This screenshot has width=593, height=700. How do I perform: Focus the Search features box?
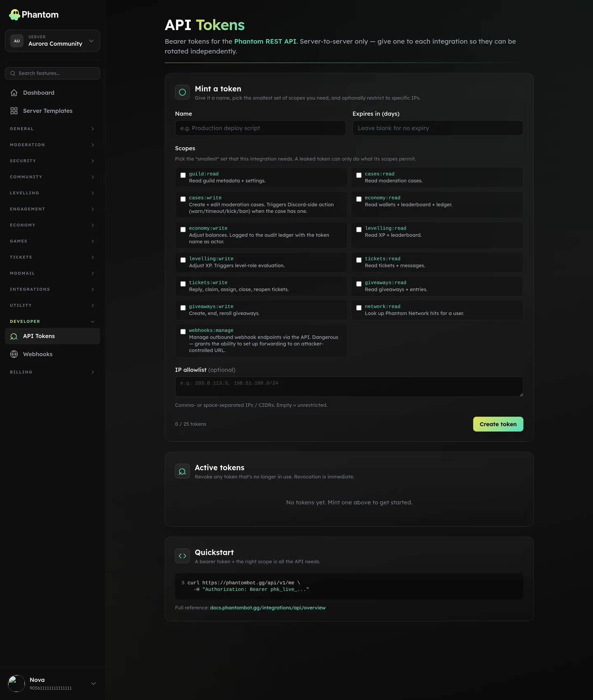[52, 73]
